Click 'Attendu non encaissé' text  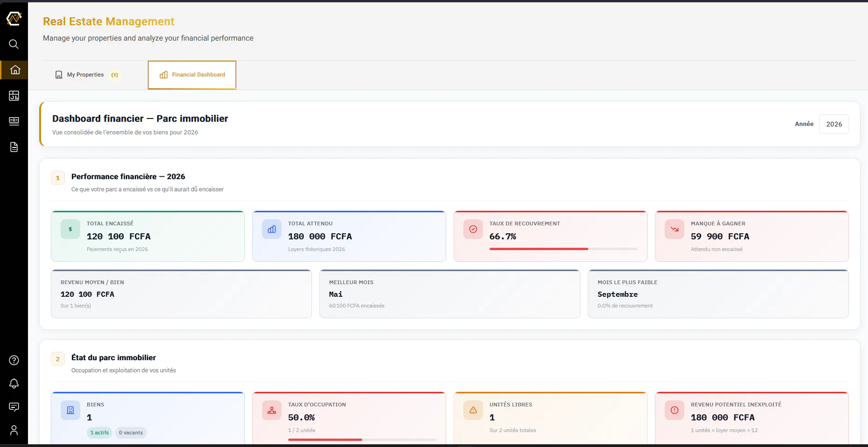[716, 249]
